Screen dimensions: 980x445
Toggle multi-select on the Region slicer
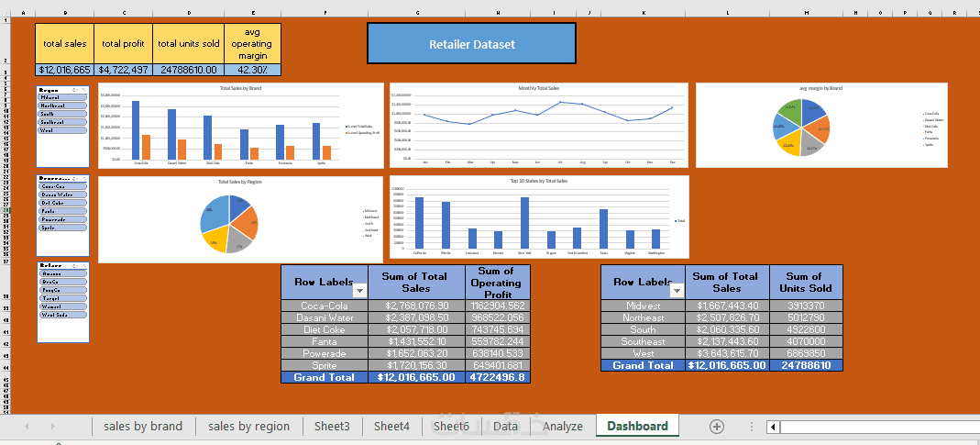click(x=74, y=90)
